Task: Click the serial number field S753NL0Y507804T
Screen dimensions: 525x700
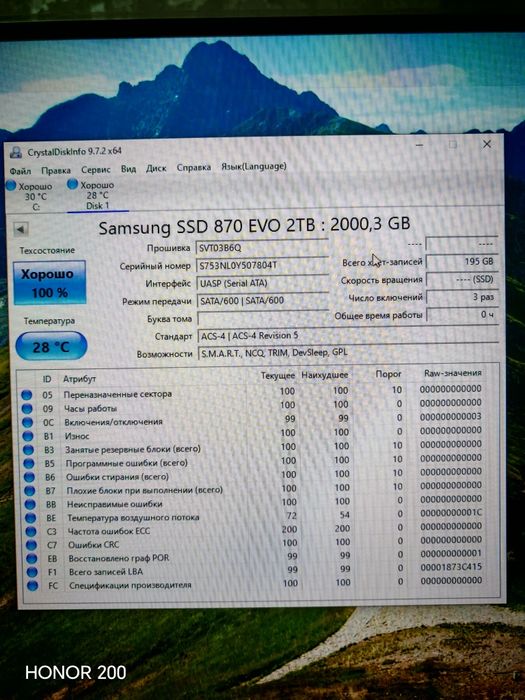Action: click(262, 265)
